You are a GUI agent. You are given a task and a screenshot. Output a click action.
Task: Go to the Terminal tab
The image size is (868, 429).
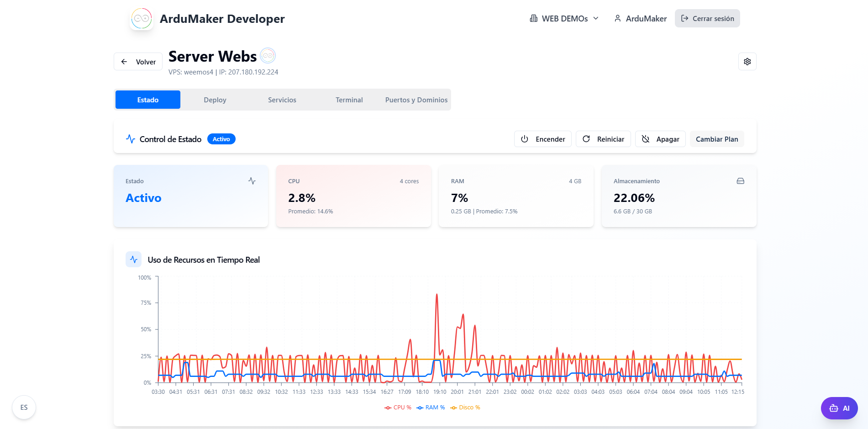349,100
